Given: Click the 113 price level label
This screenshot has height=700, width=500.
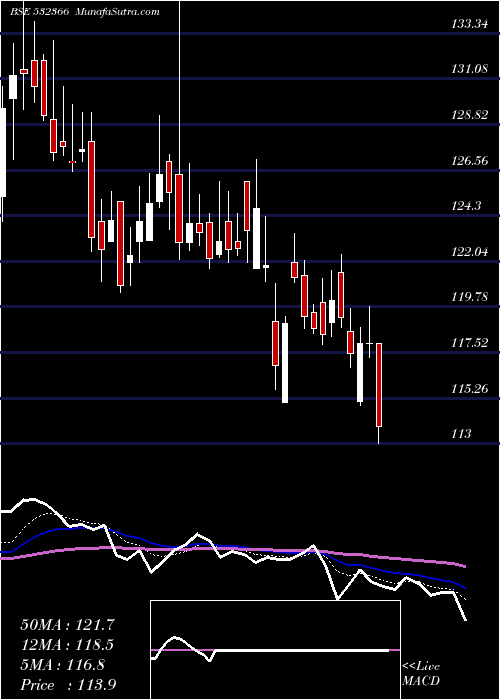Looking at the screenshot, I should 461,433.
